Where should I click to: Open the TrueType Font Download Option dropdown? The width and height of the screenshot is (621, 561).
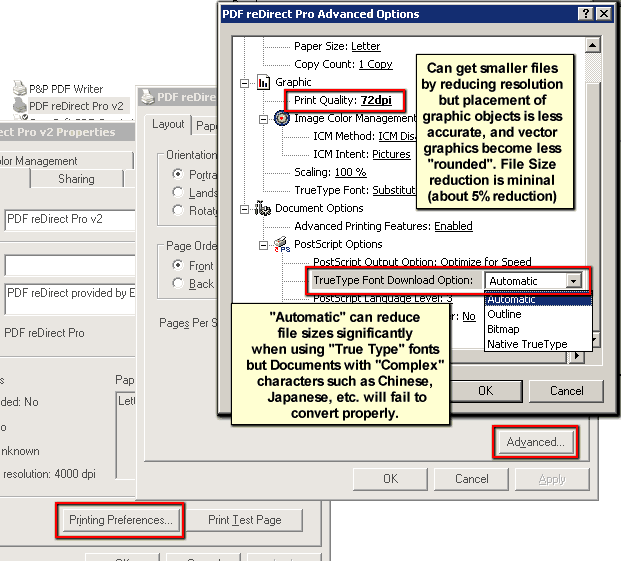pyautogui.click(x=573, y=281)
